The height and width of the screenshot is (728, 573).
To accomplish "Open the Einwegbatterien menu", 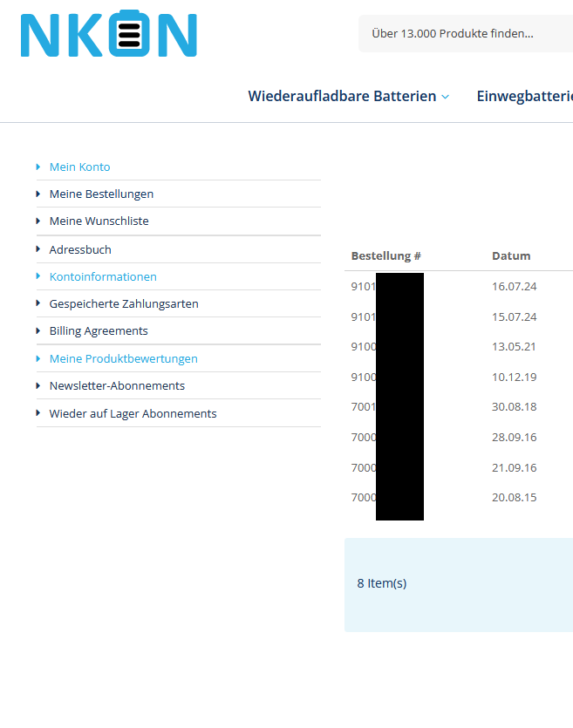I will (523, 97).
